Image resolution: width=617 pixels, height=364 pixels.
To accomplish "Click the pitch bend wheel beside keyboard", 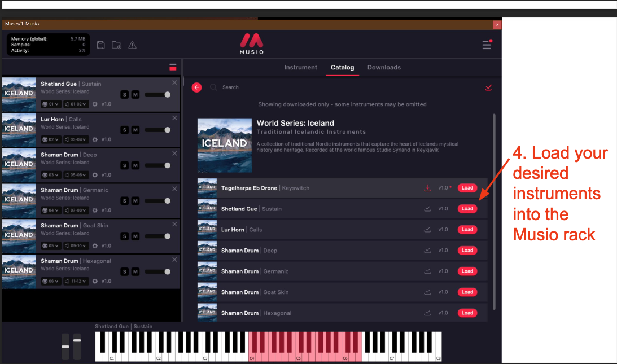I will pos(65,347).
